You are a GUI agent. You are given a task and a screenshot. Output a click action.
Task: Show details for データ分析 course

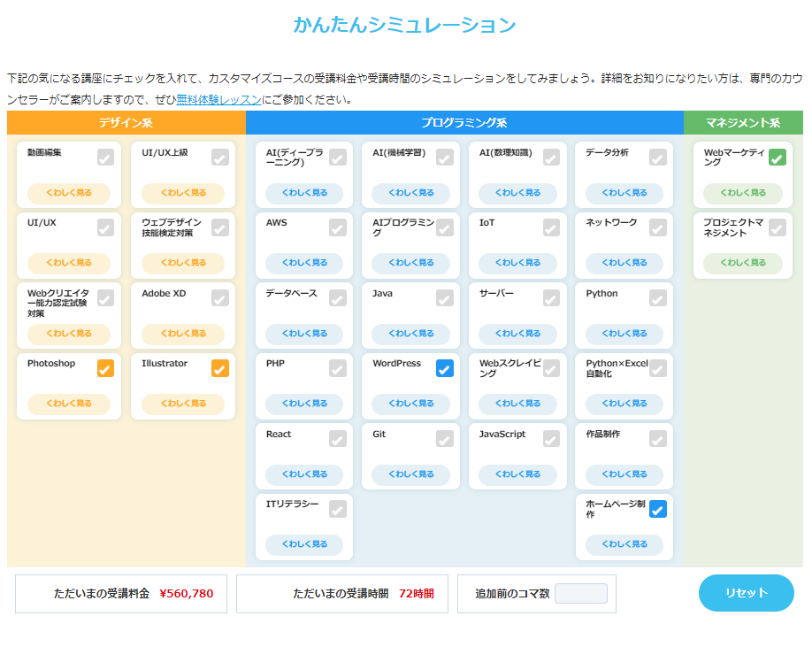pyautogui.click(x=624, y=193)
